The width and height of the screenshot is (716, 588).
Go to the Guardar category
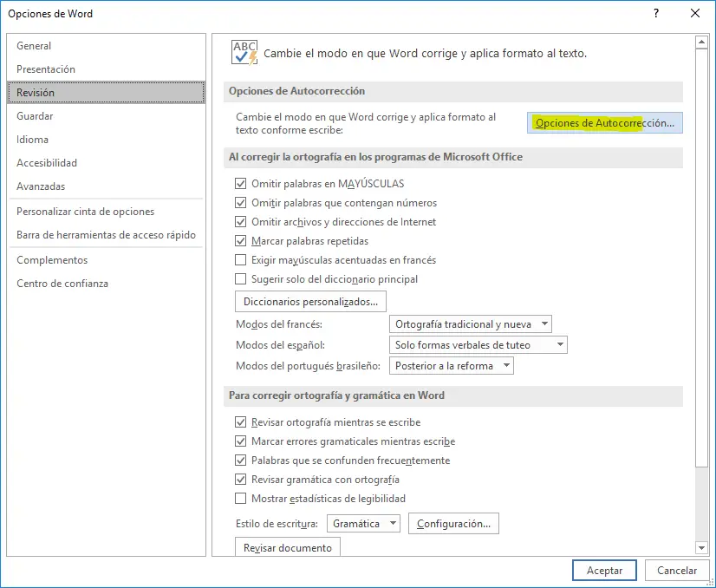coord(106,116)
